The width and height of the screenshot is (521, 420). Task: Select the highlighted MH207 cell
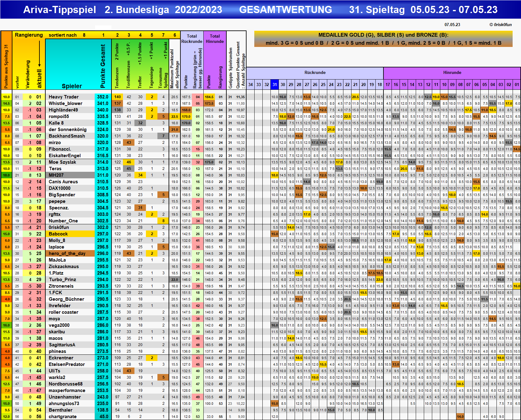click(70, 175)
